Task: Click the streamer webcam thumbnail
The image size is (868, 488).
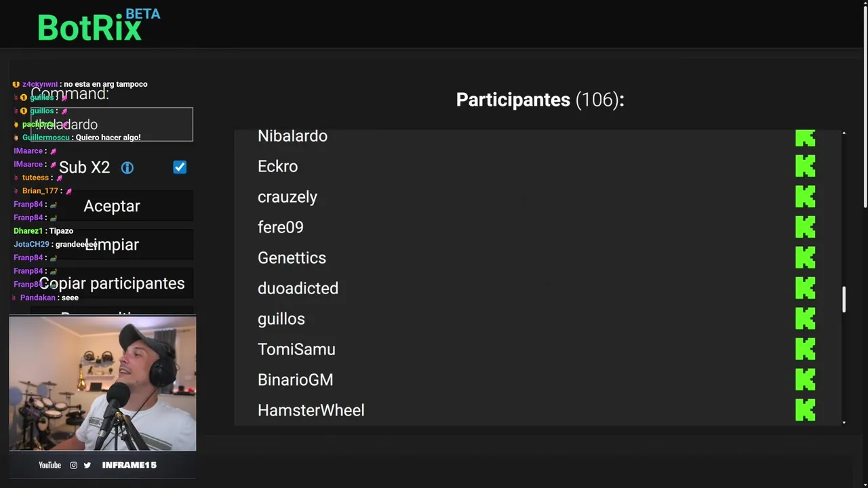Action: tap(102, 383)
